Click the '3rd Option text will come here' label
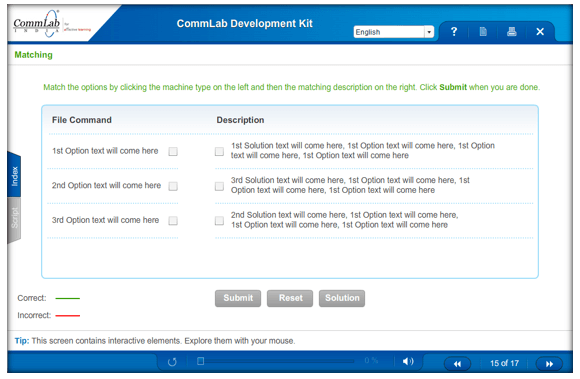The image size is (580, 379). coord(105,220)
